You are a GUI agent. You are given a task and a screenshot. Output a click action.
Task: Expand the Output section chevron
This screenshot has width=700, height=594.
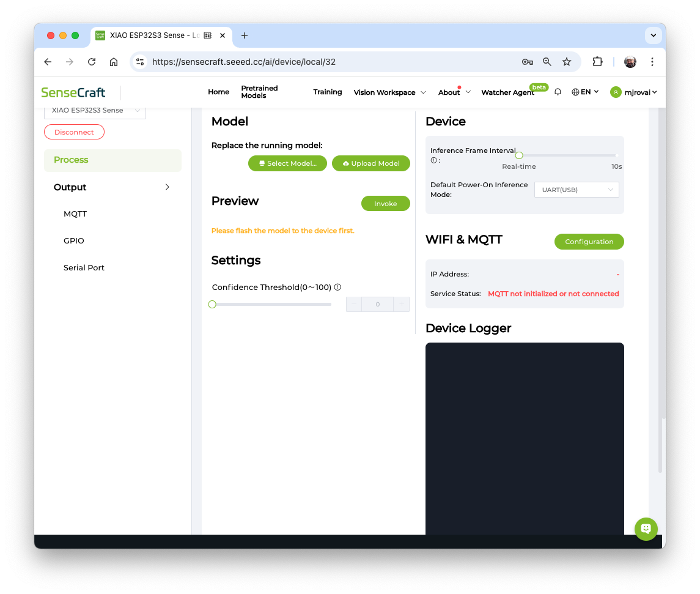(x=167, y=187)
